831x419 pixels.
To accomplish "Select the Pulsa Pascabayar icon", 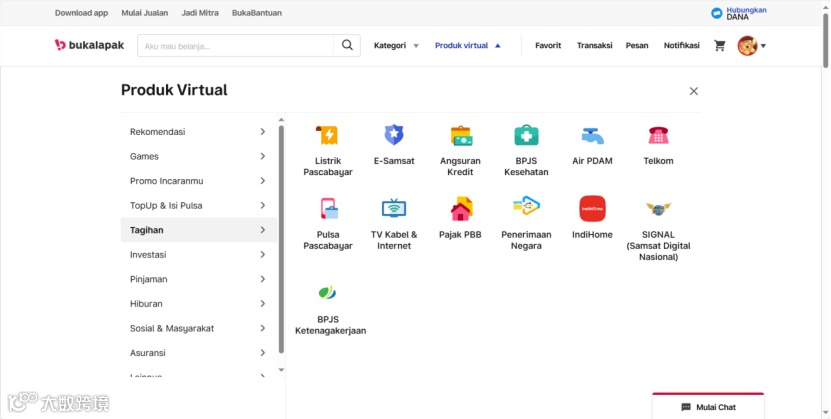I will pos(329,209).
